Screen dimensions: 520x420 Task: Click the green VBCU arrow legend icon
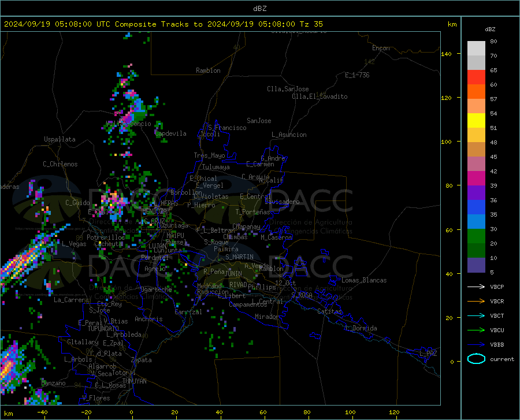tap(476, 330)
